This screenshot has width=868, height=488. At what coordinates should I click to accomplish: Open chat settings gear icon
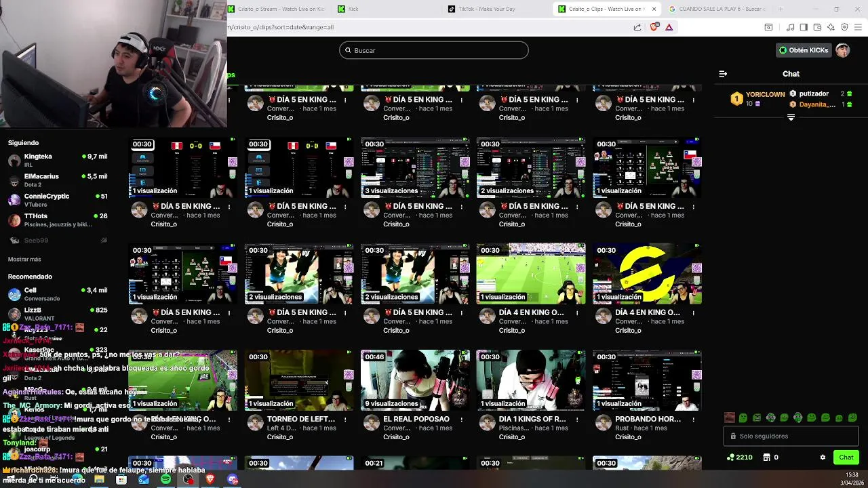tap(823, 457)
